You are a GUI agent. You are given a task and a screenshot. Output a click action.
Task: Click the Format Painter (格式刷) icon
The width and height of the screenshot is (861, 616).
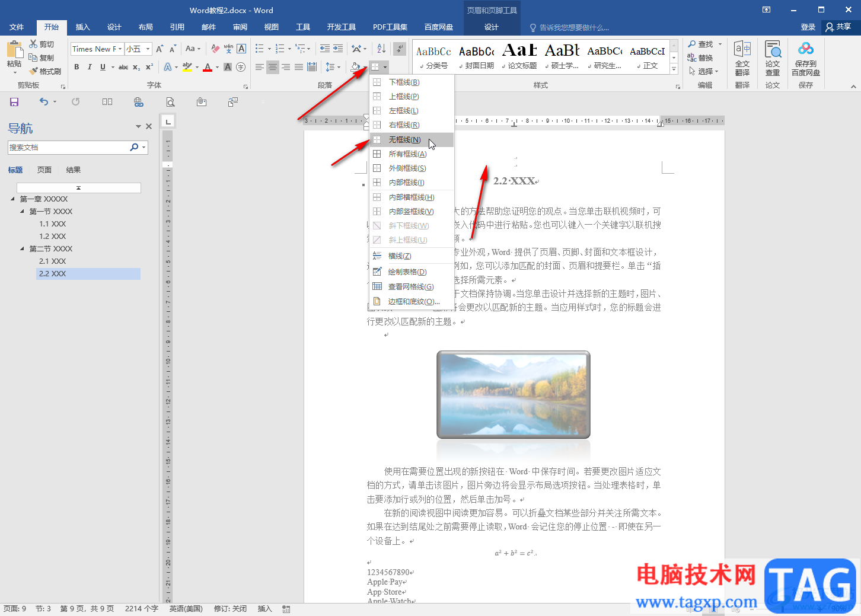point(33,71)
